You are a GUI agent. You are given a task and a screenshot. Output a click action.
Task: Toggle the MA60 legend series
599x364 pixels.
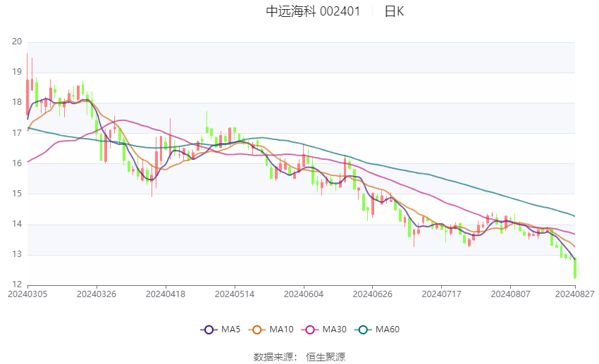pyautogui.click(x=377, y=330)
